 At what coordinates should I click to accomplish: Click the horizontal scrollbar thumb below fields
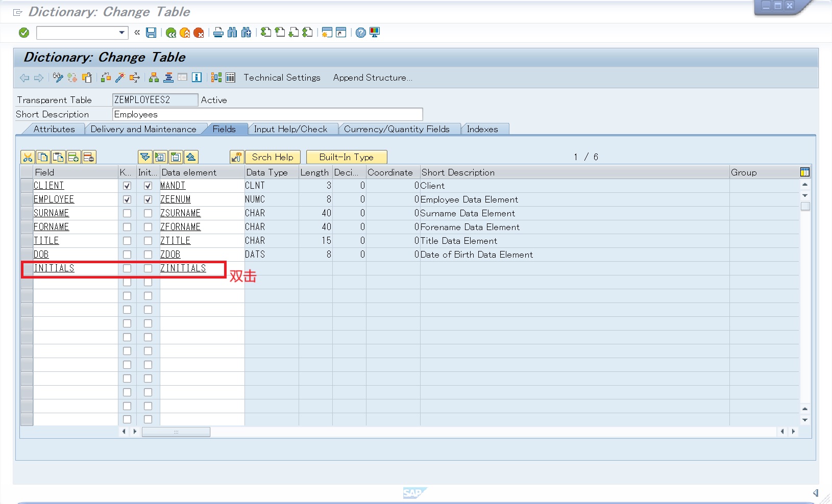(x=176, y=432)
